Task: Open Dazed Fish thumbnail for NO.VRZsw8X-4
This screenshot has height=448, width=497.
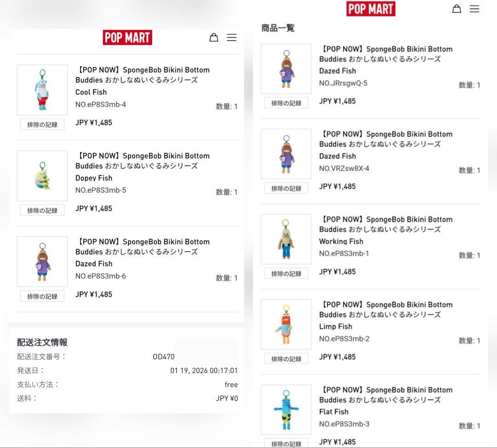Action: click(286, 154)
